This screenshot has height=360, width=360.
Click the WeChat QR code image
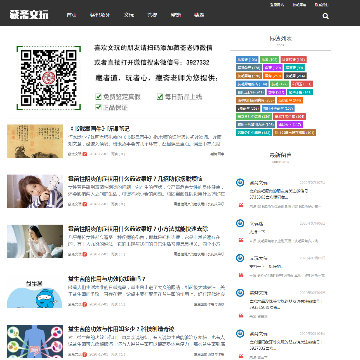pyautogui.click(x=49, y=78)
